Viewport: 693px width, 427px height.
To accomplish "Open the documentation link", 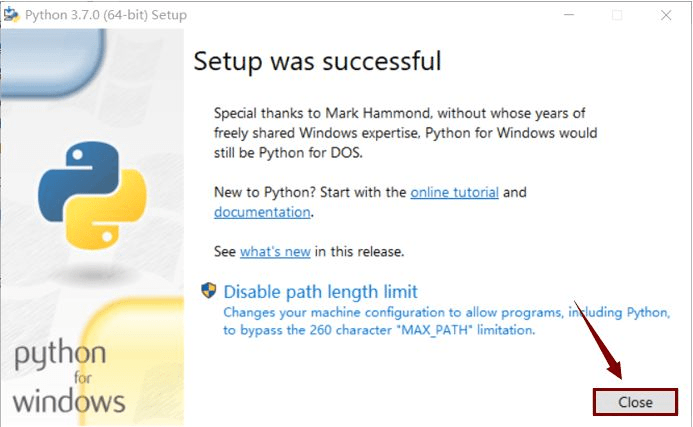I will (262, 212).
